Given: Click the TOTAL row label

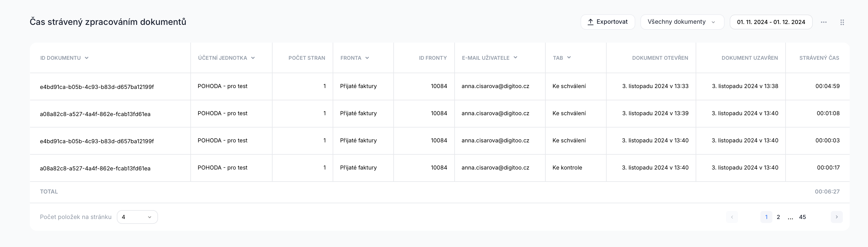Looking at the screenshot, I should (x=49, y=192).
